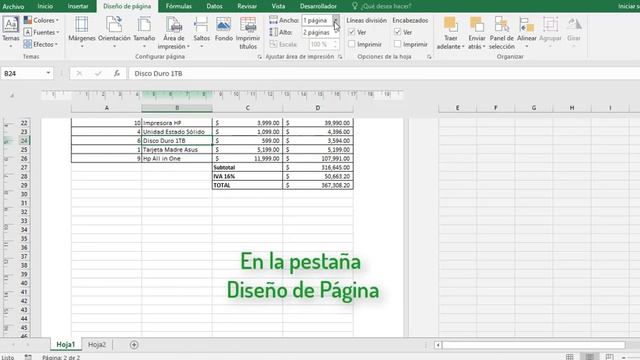Click the Enviar atrás button
640x360 pixels.
477,33
